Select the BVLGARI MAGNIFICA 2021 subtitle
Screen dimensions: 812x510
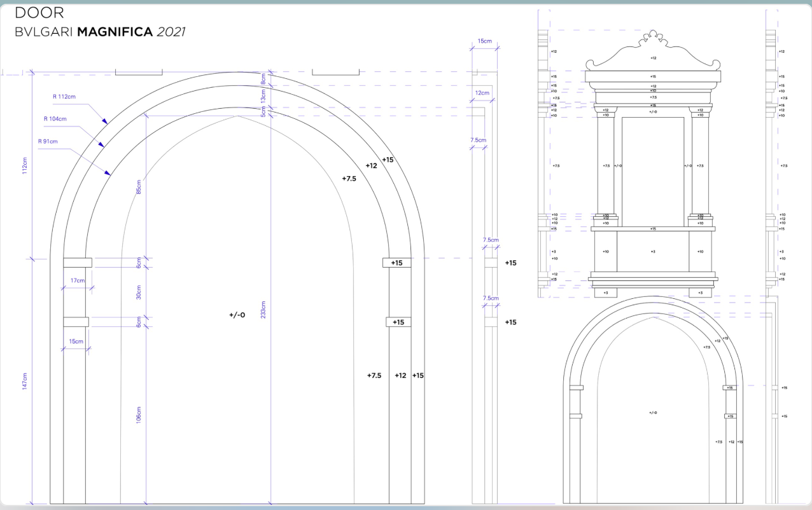click(x=100, y=32)
